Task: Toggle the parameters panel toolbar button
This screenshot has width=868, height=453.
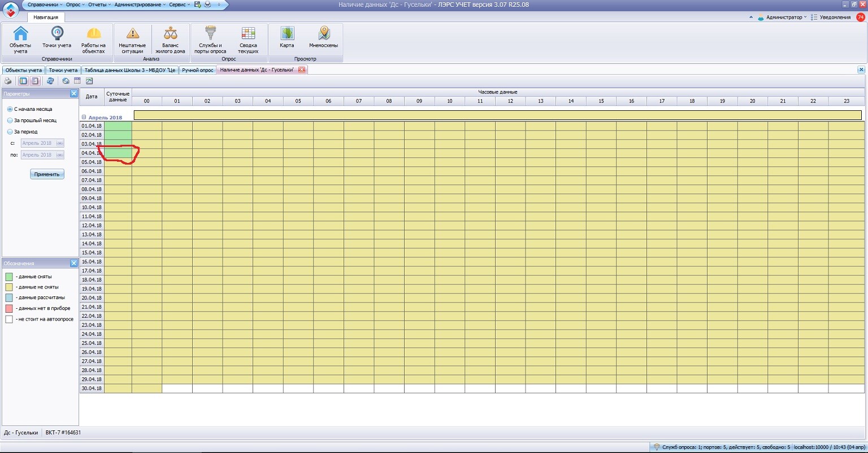Action: tap(23, 81)
